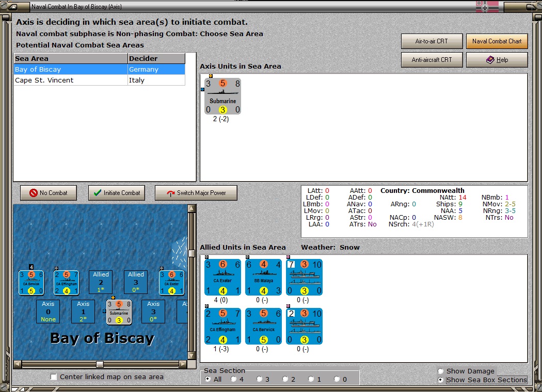542x392 pixels.
Task: Click the Sea Area column header
Action: coord(71,58)
